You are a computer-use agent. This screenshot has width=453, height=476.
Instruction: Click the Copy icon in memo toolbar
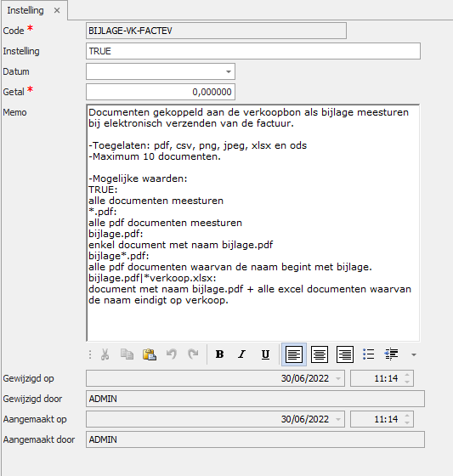coord(127,354)
